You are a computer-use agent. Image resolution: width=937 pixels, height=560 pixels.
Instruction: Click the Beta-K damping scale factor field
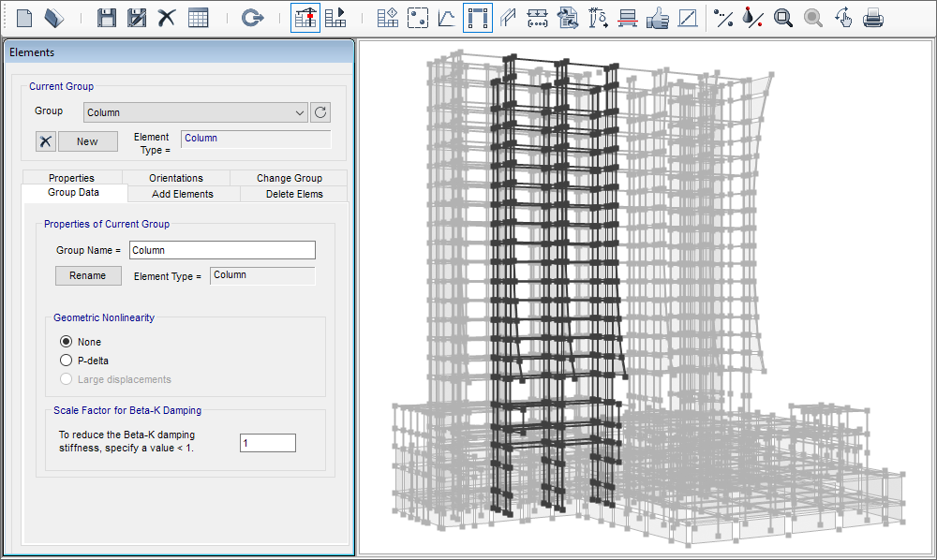(x=267, y=442)
